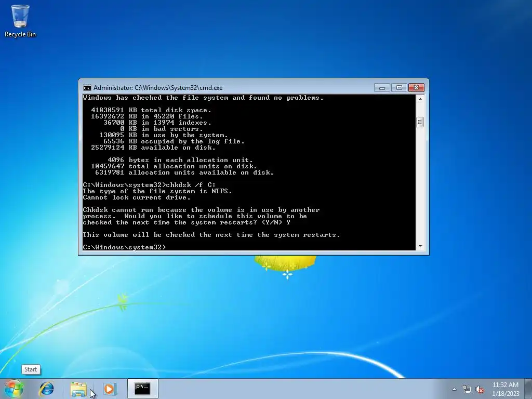
Task: Click the line 'chkdsk /f C:' command
Action: 191,185
